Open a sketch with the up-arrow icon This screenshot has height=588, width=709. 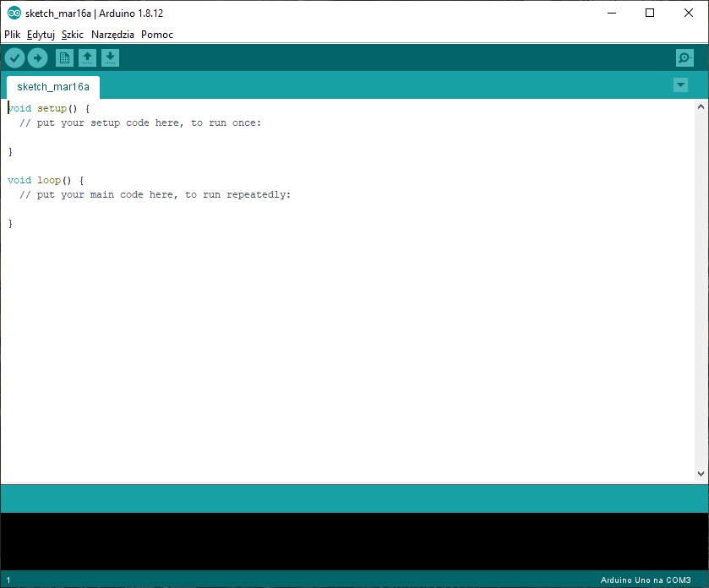click(x=87, y=57)
